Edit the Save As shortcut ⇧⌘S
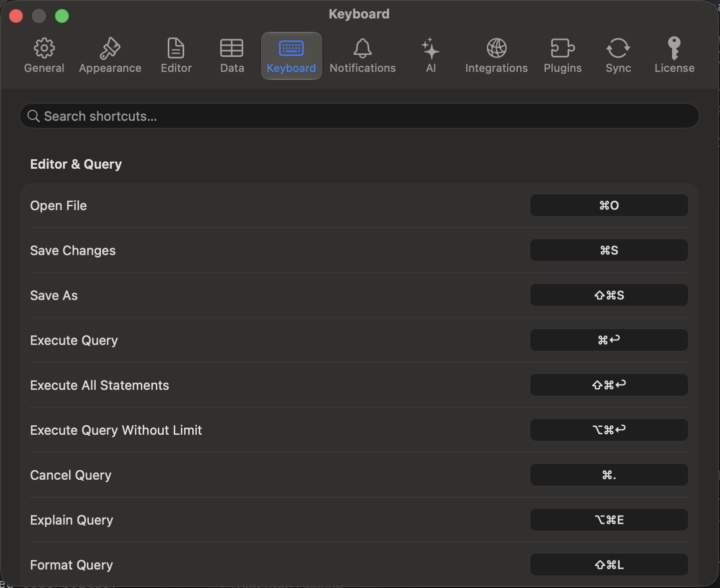The image size is (720, 588). click(x=609, y=295)
